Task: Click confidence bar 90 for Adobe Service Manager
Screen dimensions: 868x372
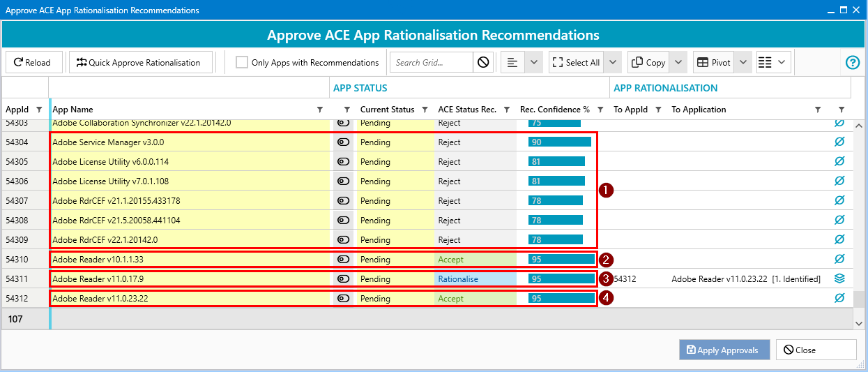Action: tap(559, 142)
